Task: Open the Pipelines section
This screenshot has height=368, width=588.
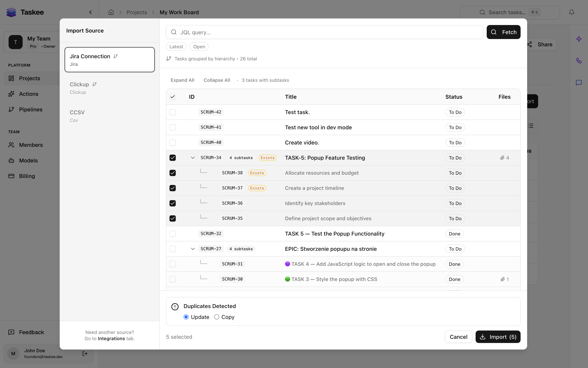Action: point(31,109)
